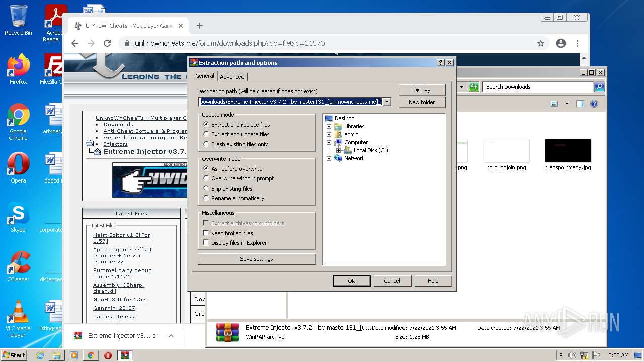Expand the Chrome download item chevron

171,336
